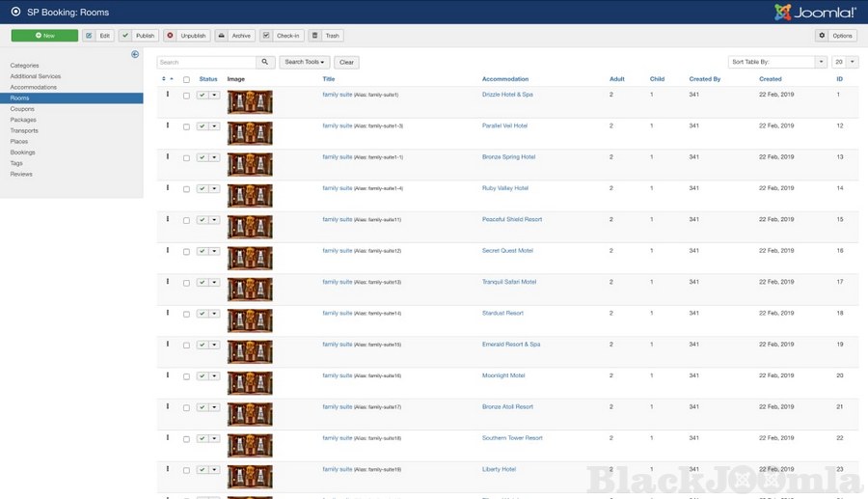Click the ordering sort arrows column header
This screenshot has width=868, height=499.
point(166,79)
